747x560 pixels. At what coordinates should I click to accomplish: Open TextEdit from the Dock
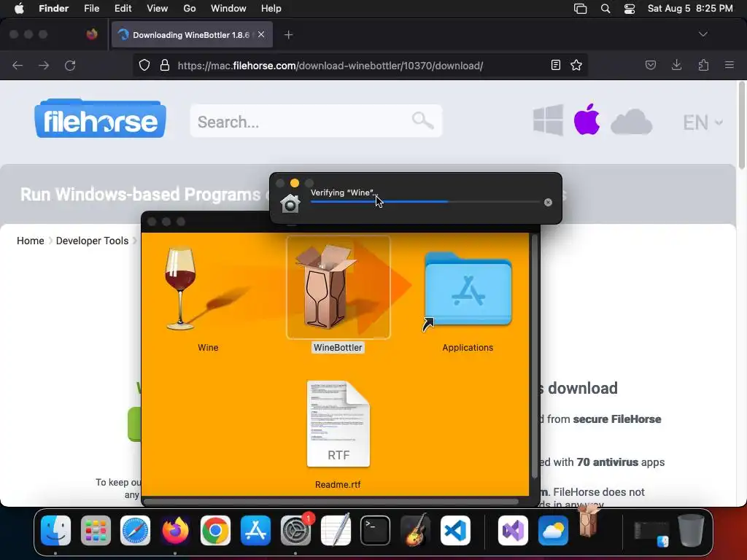pos(336,531)
